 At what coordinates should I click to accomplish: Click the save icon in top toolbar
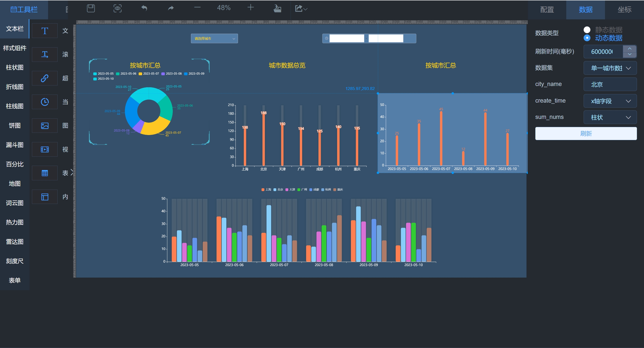(x=91, y=8)
